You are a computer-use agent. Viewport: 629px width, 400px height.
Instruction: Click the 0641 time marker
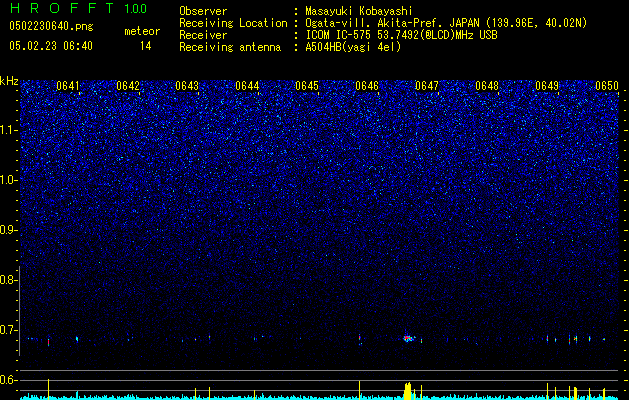(x=68, y=86)
